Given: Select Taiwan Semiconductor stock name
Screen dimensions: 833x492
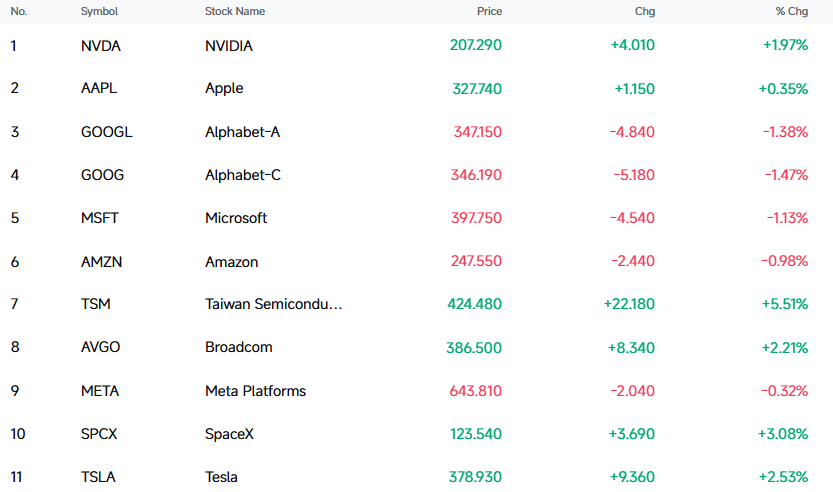Looking at the screenshot, I should 274,304.
